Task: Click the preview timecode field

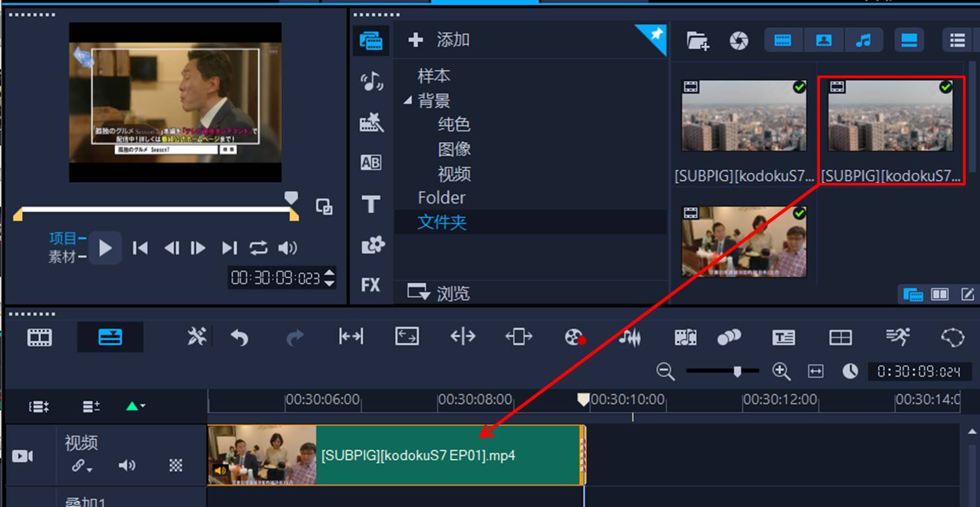Action: 276,279
